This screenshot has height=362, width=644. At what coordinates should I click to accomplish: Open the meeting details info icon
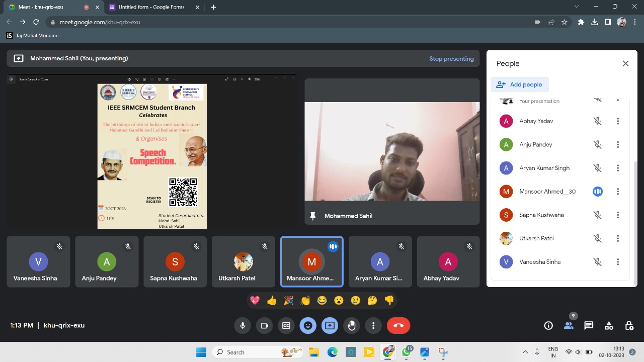click(x=548, y=326)
